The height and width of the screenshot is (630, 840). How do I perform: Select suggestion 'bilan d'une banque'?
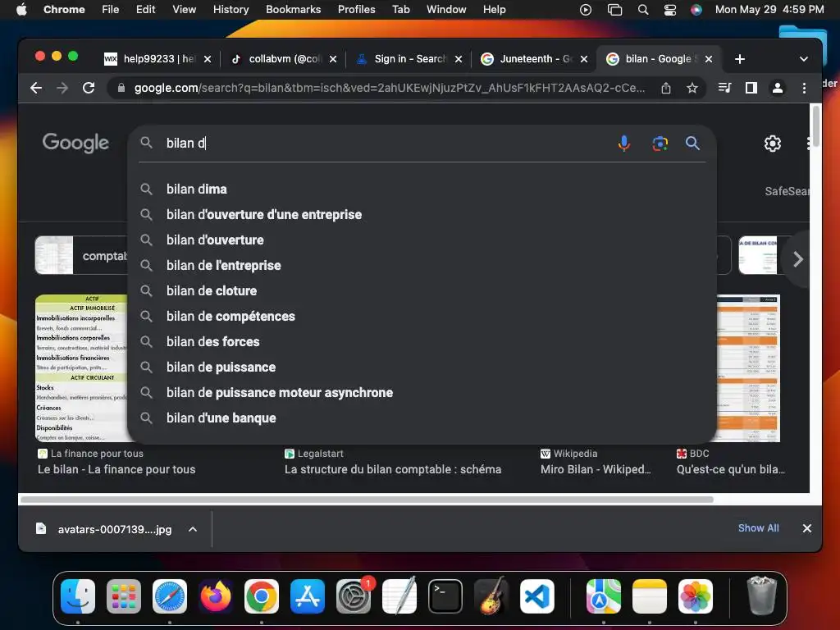click(422, 418)
